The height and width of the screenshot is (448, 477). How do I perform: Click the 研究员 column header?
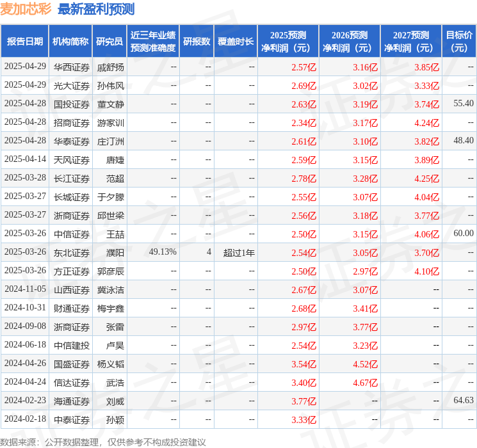pos(109,41)
